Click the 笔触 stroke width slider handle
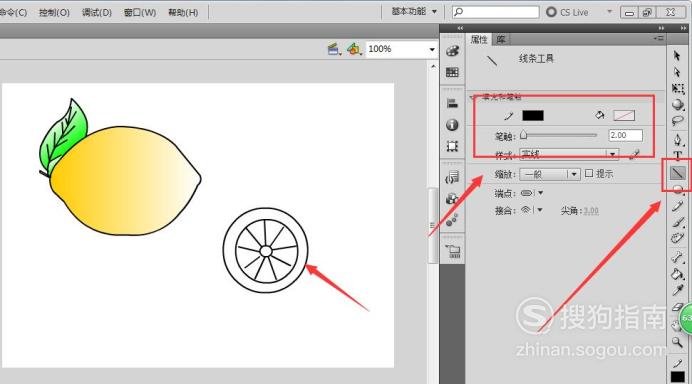The height and width of the screenshot is (384, 692). point(523,135)
